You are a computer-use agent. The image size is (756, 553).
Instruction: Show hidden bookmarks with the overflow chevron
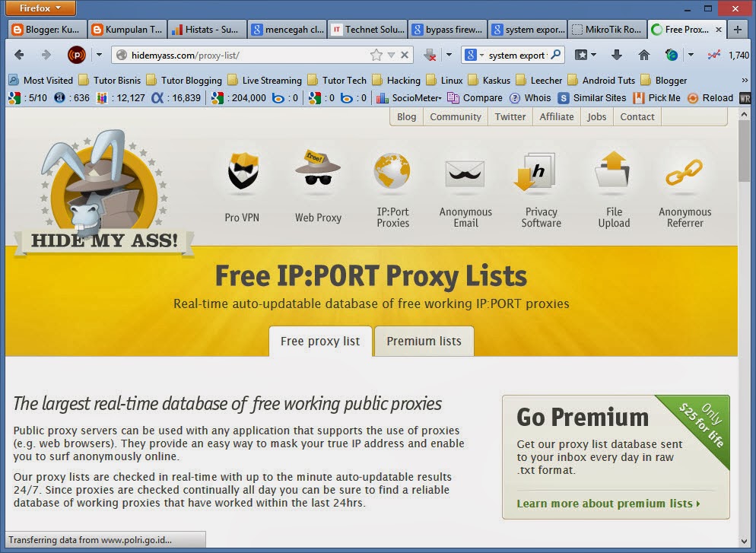[x=744, y=80]
